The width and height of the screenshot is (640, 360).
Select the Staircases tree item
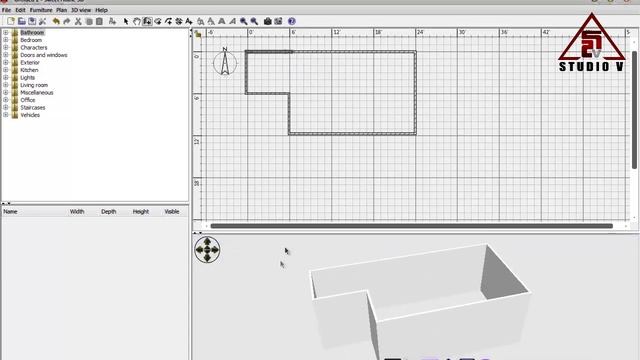[x=33, y=108]
